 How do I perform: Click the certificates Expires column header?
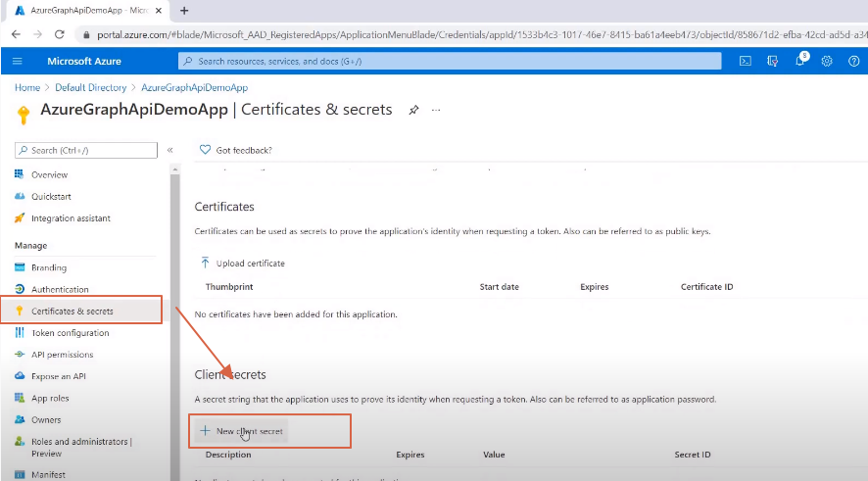click(x=594, y=287)
